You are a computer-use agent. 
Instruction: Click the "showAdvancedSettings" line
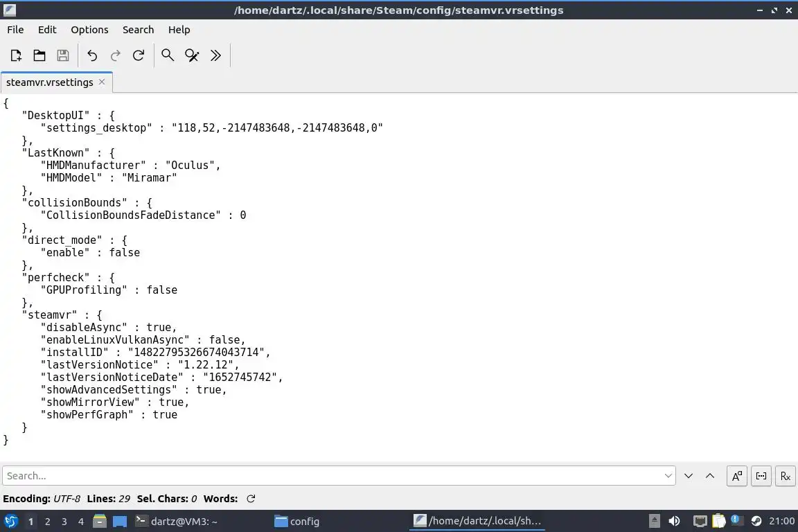(x=134, y=390)
